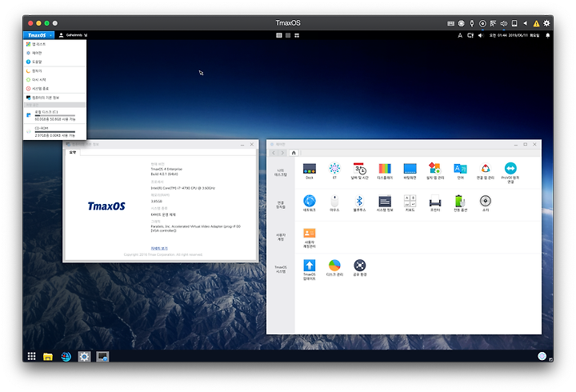Viewport: 576px width, 392px height.
Task: Open the Linked App Management icon
Action: click(x=486, y=169)
